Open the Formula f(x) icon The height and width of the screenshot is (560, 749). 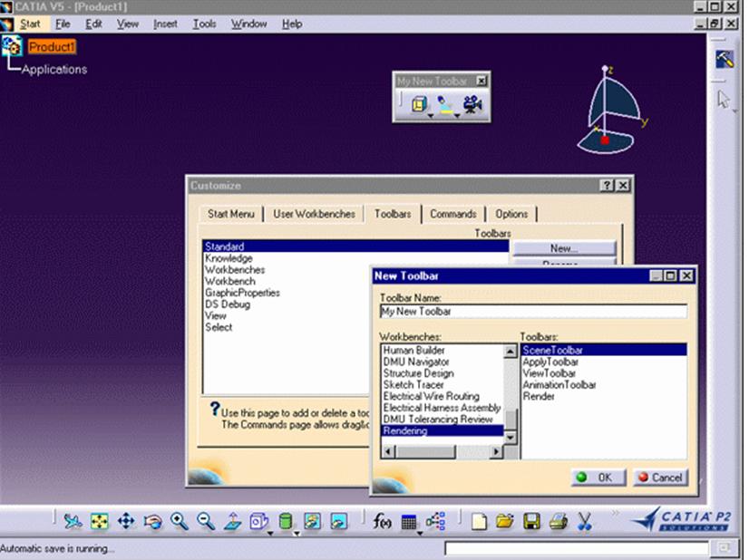click(382, 521)
